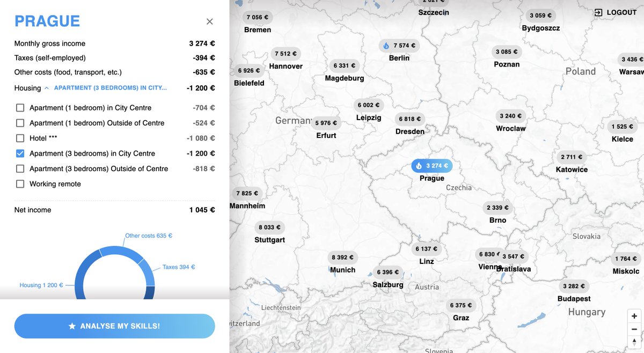Select the Graz 6 375 € marker
644x353 pixels.
click(461, 306)
